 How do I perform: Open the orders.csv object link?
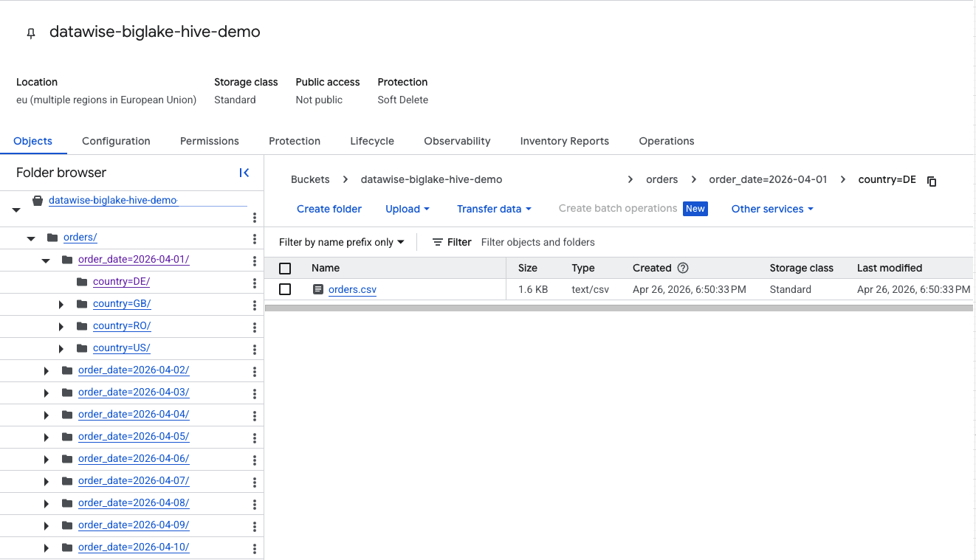(352, 290)
